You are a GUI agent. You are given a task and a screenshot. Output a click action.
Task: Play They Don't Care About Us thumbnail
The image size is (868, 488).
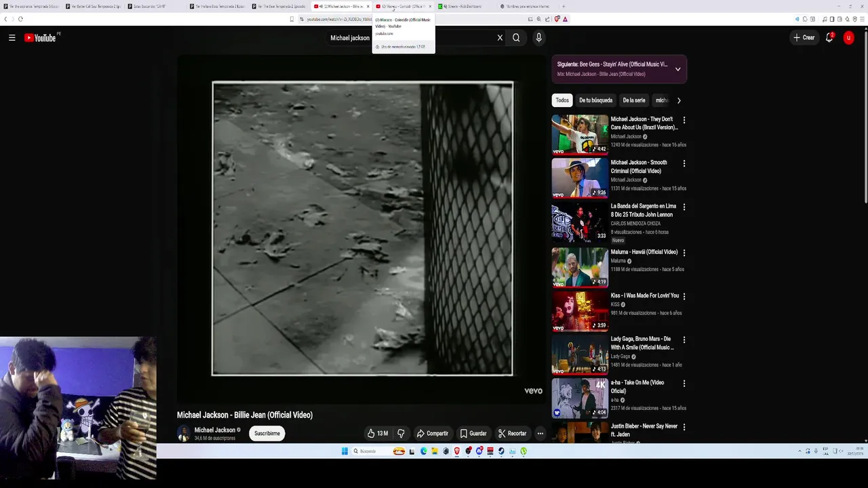coord(580,134)
